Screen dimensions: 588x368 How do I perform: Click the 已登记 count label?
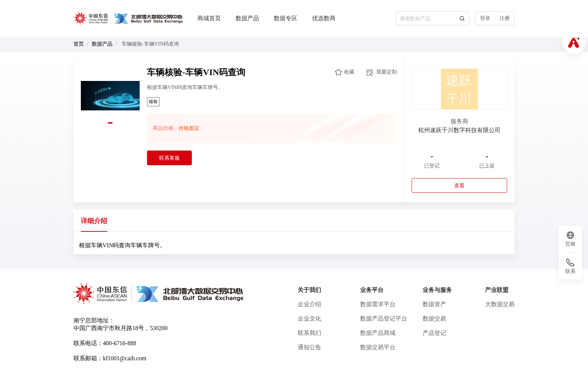click(432, 166)
